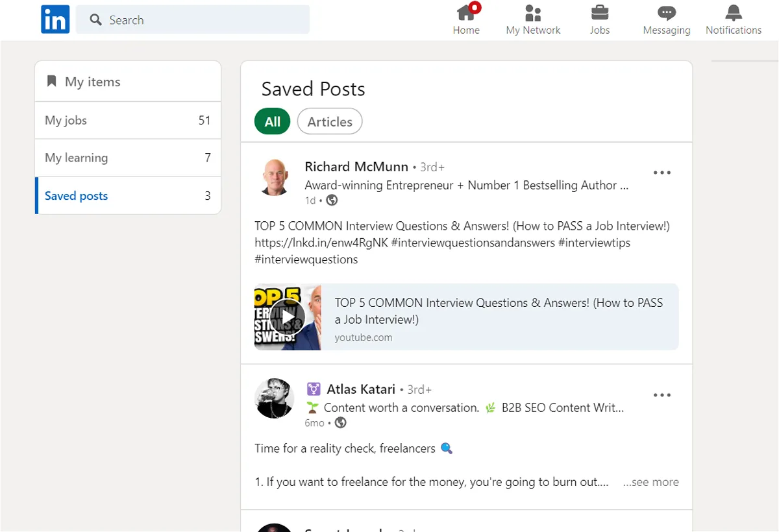Open My jobs in the sidebar
The width and height of the screenshot is (779, 532).
click(x=128, y=120)
